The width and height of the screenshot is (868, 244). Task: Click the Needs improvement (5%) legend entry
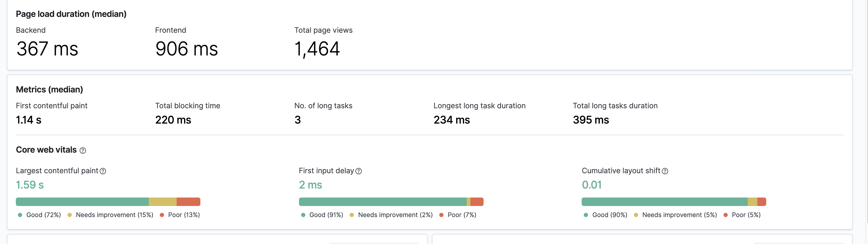click(676, 215)
